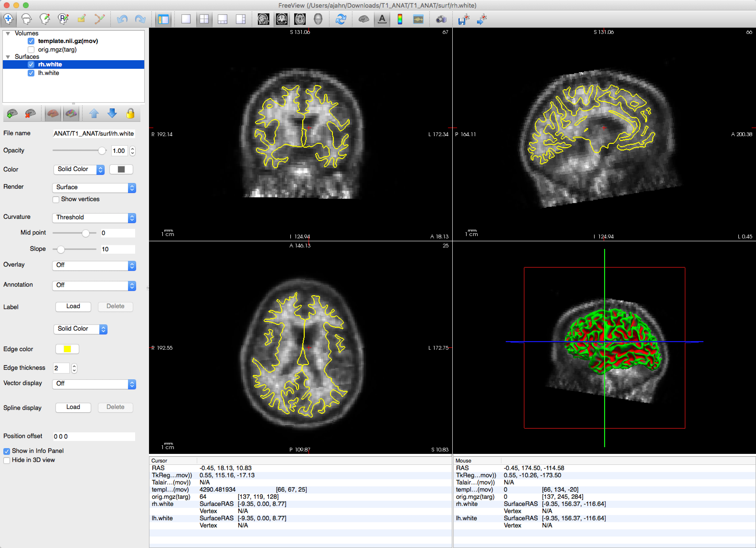Open the Color Solid Color dropdown
Viewport: 756px width, 548px height.
tap(79, 169)
